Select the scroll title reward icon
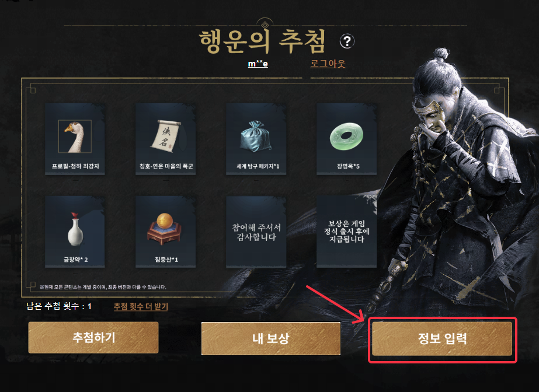The height and width of the screenshot is (392, 539). pos(166,136)
